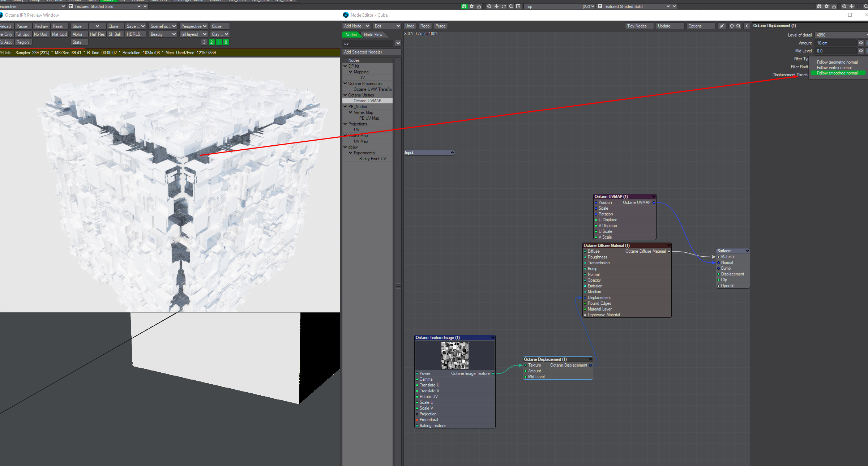Switch to the Node Flow tab

[x=373, y=35]
